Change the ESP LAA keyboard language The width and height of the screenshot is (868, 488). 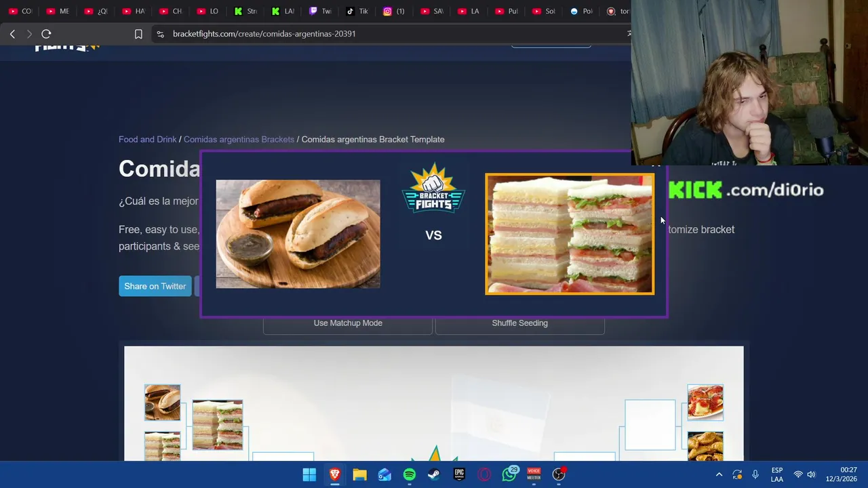(x=777, y=474)
